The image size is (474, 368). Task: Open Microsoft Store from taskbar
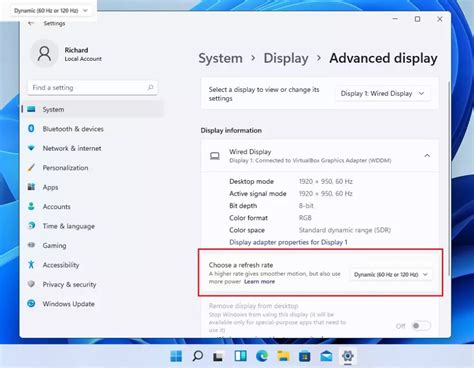pyautogui.click(x=305, y=356)
